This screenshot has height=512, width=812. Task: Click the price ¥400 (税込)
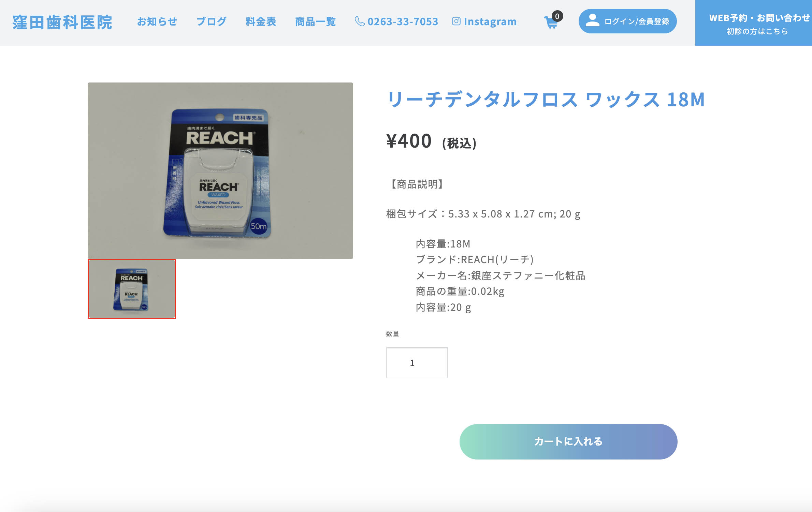click(431, 141)
